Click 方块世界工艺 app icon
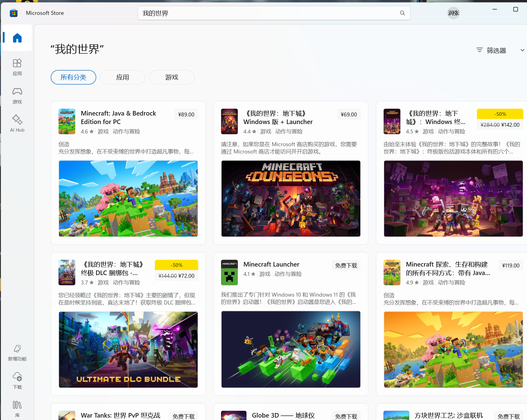The image size is (527, 420). tap(396, 415)
